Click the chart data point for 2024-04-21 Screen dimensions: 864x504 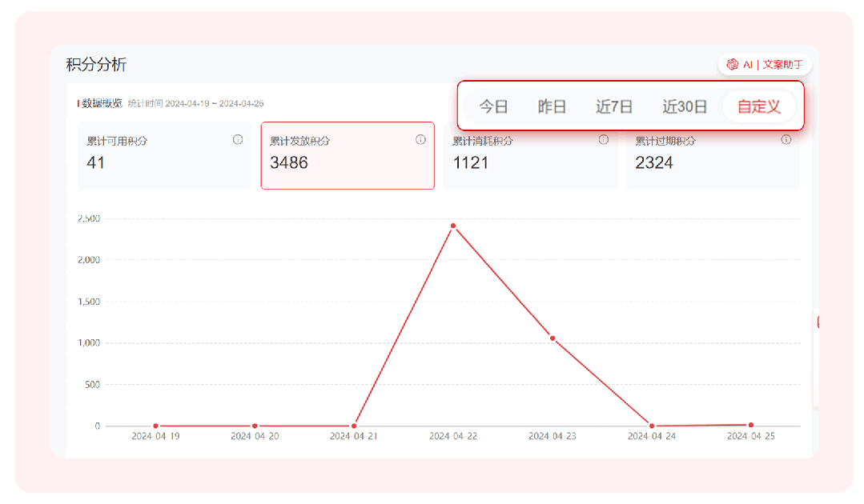(354, 426)
